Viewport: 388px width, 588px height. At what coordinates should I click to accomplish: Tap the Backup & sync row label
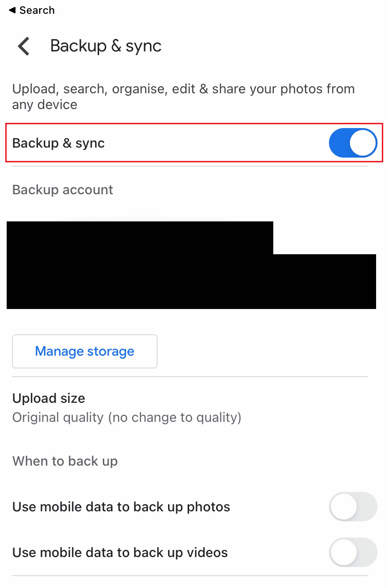click(x=59, y=143)
